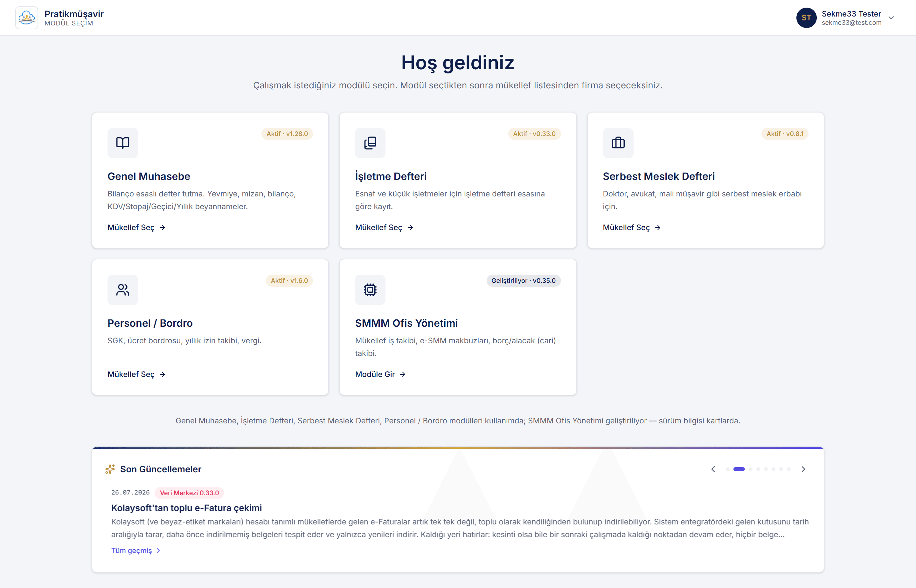Screen dimensions: 916x588
Task: Click the Aktif · v0.8.1 badge
Action: (x=785, y=133)
